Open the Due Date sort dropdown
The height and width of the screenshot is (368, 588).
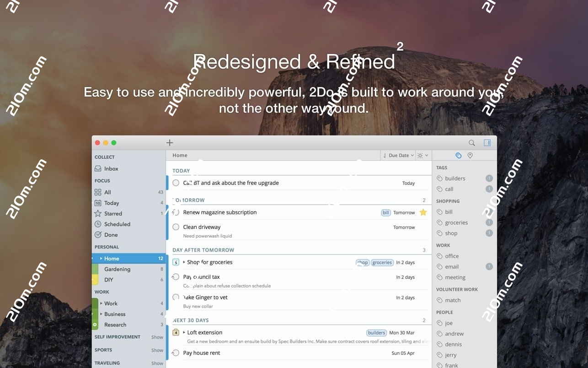click(x=398, y=155)
